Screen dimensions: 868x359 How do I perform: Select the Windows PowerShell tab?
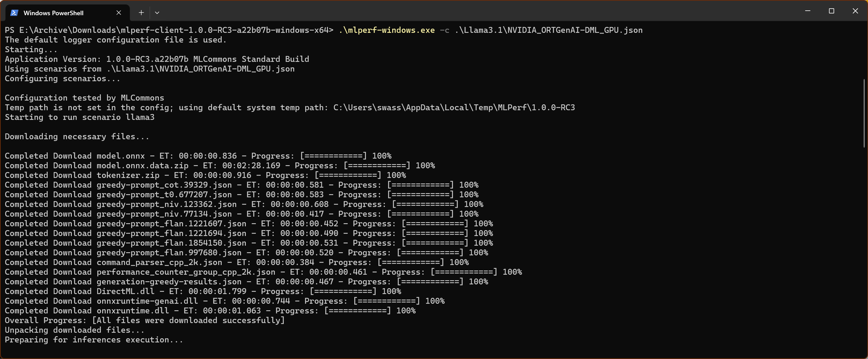click(x=54, y=13)
